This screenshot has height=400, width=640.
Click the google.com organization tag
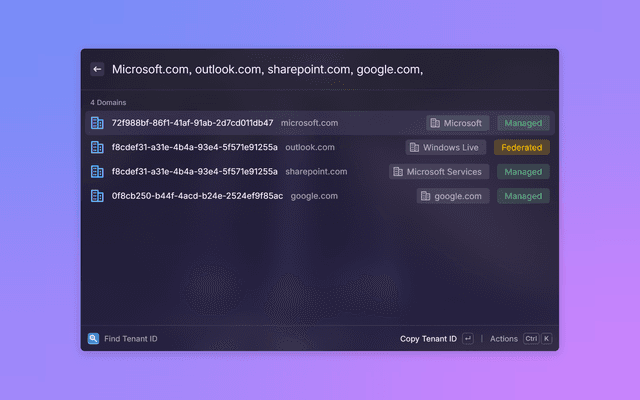click(x=453, y=196)
